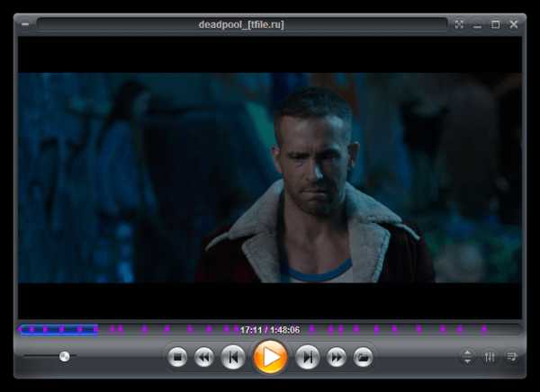Skip to next chapter button

(308, 358)
